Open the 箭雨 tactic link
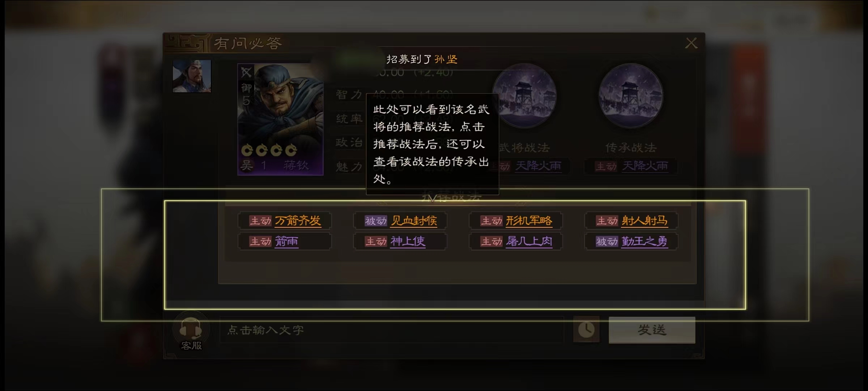The width and height of the screenshot is (868, 391). point(286,241)
